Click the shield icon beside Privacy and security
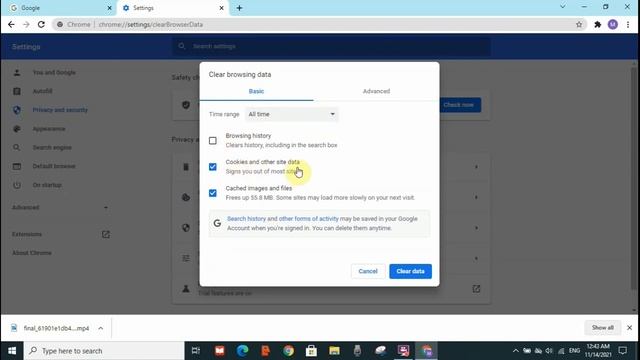This screenshot has height=360, width=640. [17, 110]
